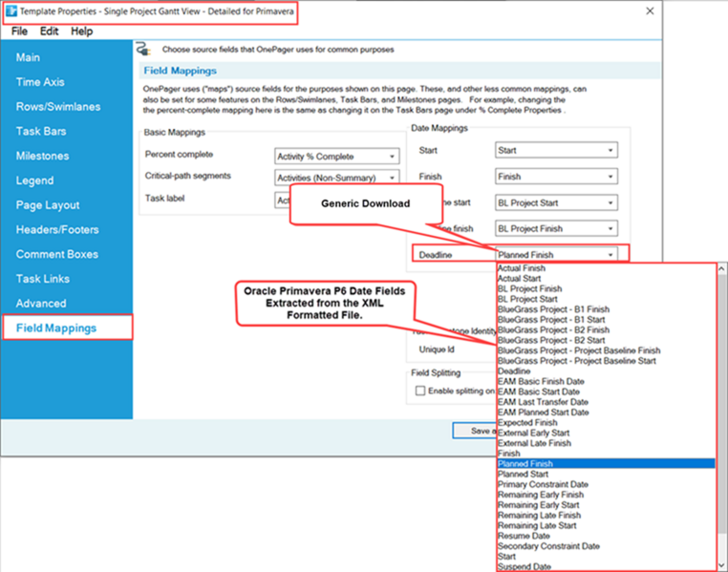
Task: Choose 'Planned Start' from the list
Action: coord(606,474)
